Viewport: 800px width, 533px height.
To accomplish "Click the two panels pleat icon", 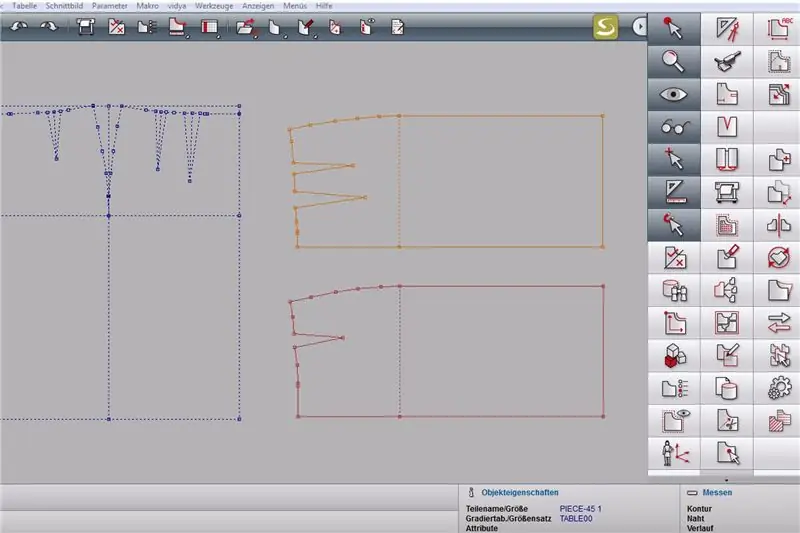I will 727,159.
